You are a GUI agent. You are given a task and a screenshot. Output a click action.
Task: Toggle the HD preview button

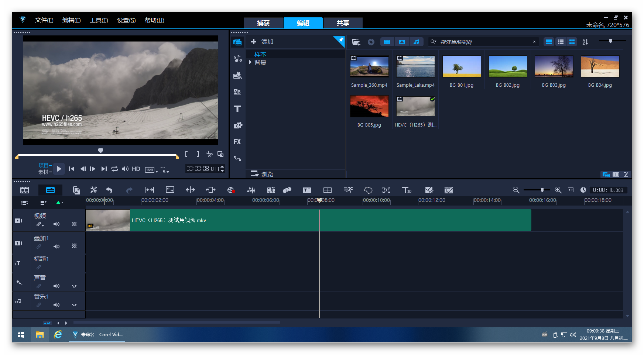pyautogui.click(x=136, y=169)
